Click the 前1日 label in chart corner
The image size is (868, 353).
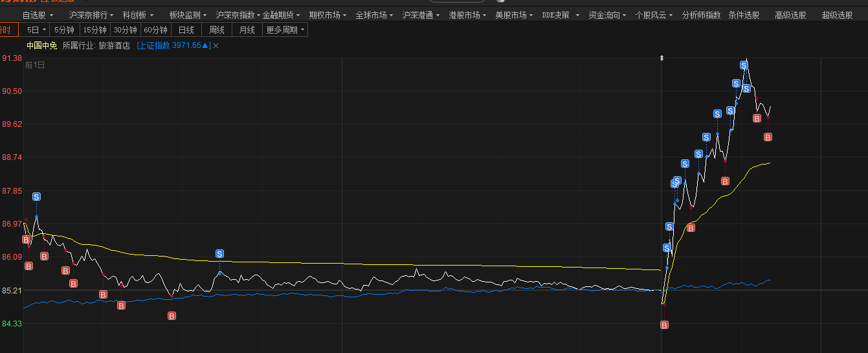coord(35,65)
